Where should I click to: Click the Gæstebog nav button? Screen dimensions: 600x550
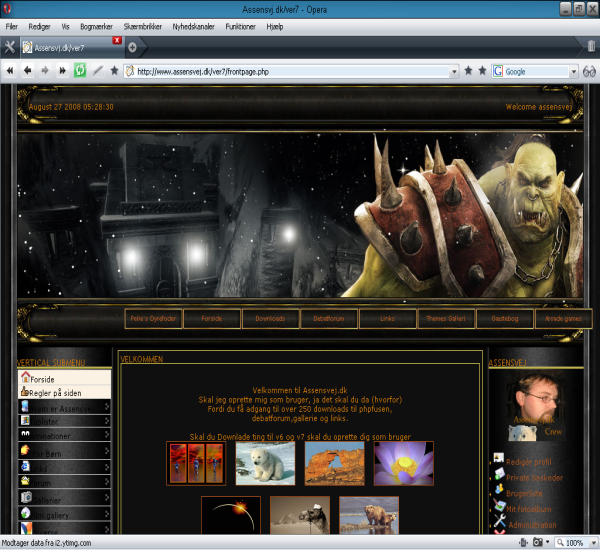(x=505, y=318)
